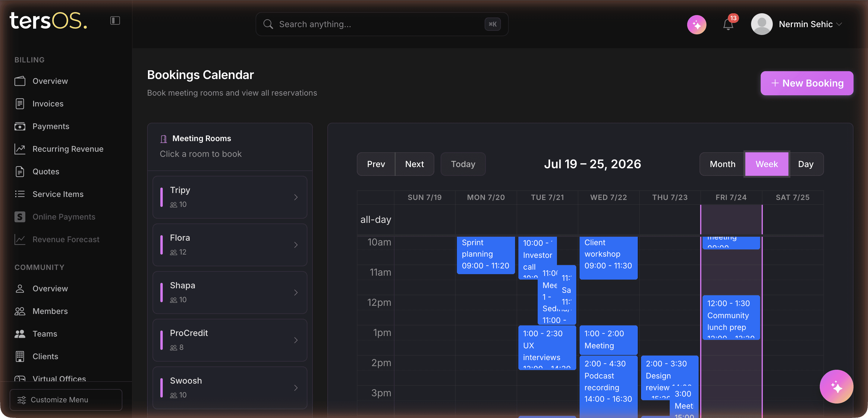Image resolution: width=868 pixels, height=418 pixels.
Task: Click the Flora room color bar
Action: [162, 245]
